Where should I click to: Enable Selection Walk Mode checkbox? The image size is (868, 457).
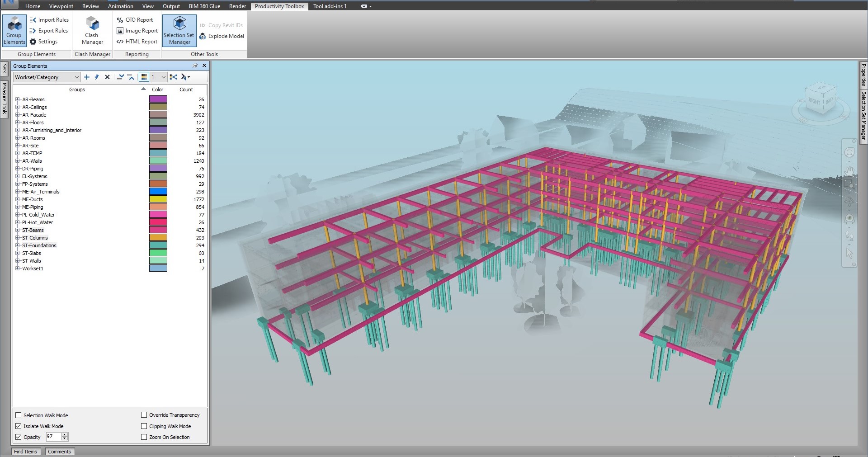tap(19, 415)
